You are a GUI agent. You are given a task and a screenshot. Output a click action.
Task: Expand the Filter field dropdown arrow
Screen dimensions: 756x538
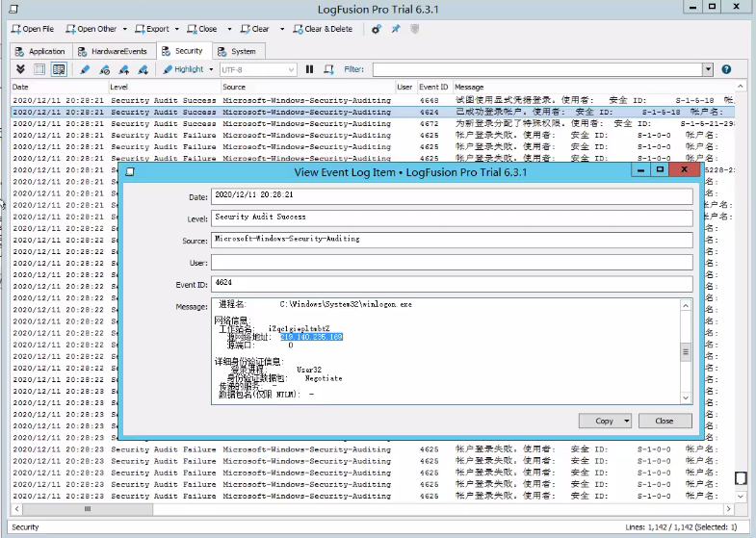pyautogui.click(x=708, y=69)
